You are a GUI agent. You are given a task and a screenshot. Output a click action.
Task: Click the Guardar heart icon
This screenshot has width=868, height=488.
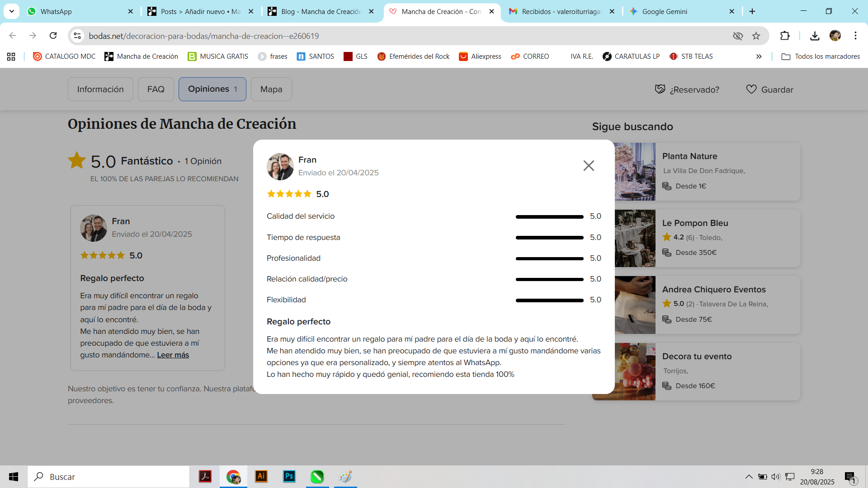coord(751,89)
